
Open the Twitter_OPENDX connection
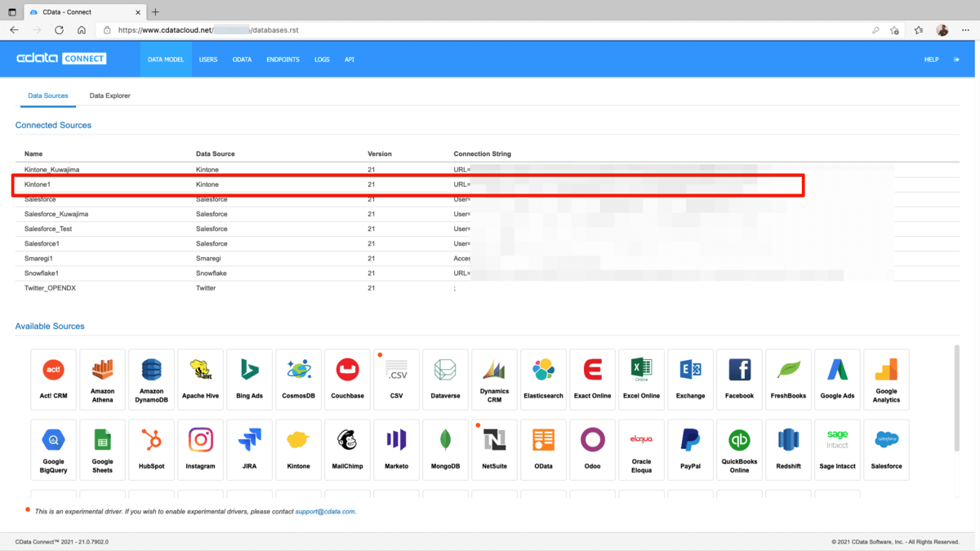pyautogui.click(x=50, y=288)
